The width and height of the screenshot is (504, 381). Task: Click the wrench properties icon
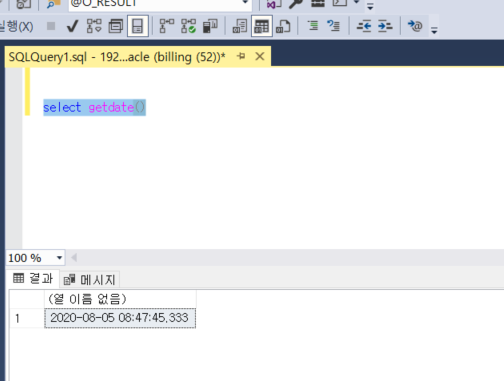click(x=295, y=3)
